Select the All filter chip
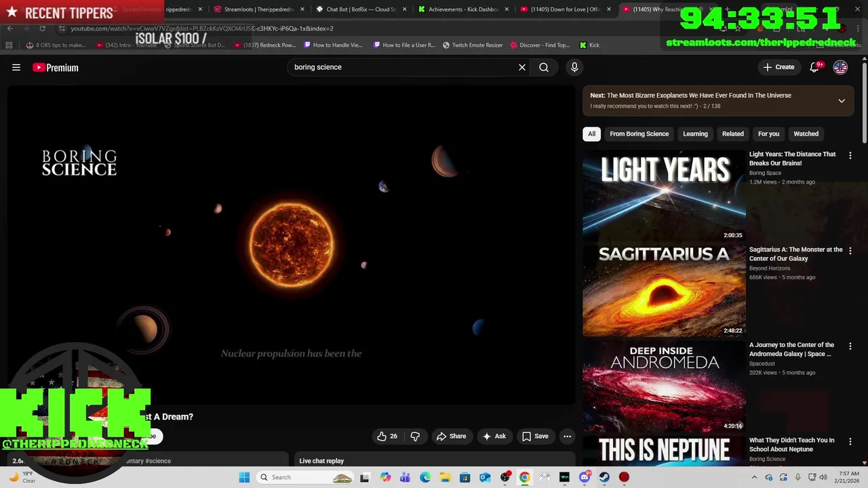 pyautogui.click(x=591, y=134)
